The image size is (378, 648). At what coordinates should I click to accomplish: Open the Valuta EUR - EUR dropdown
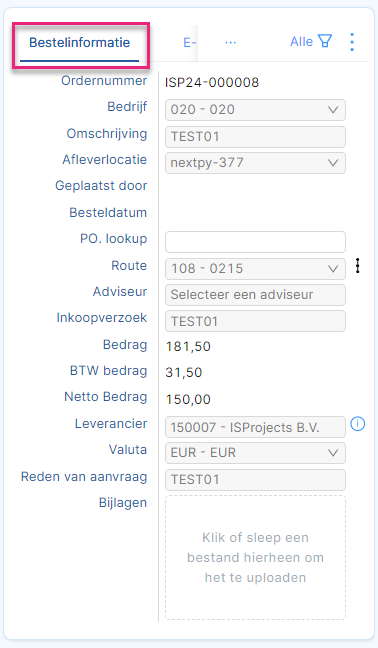255,453
